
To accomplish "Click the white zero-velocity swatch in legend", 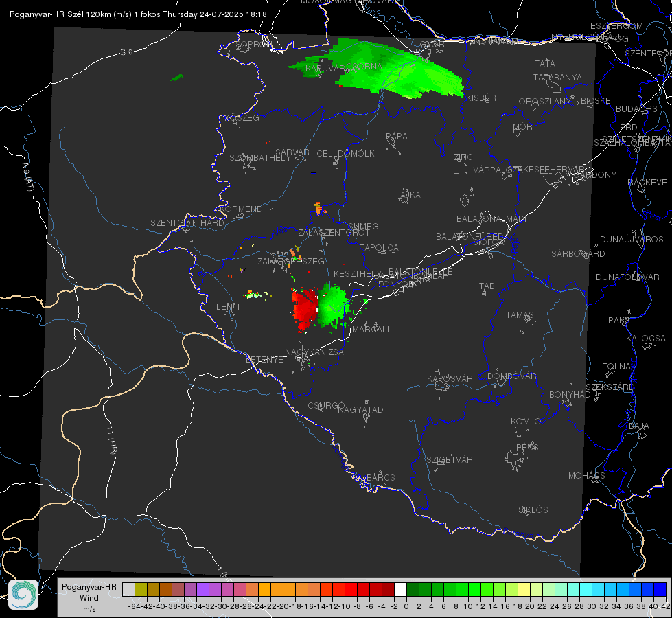I will (x=400, y=589).
